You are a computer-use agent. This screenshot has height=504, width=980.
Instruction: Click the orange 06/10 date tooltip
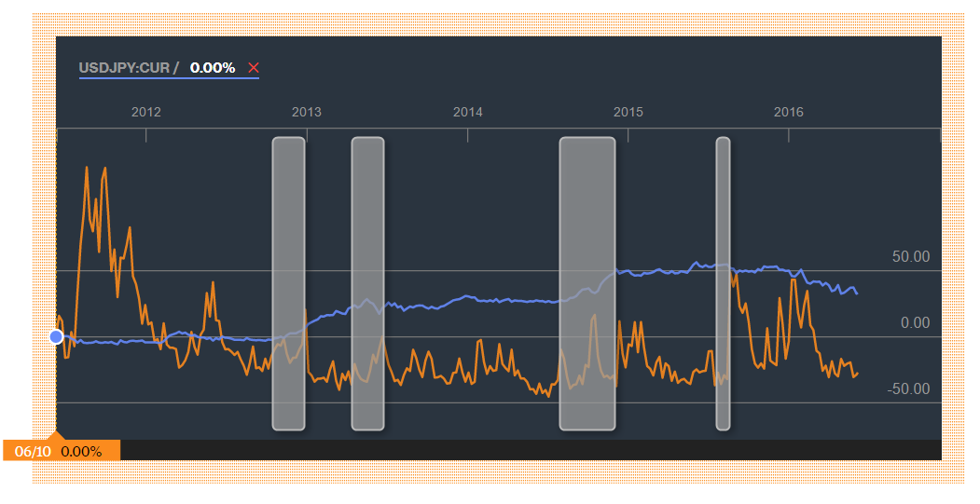[62, 451]
